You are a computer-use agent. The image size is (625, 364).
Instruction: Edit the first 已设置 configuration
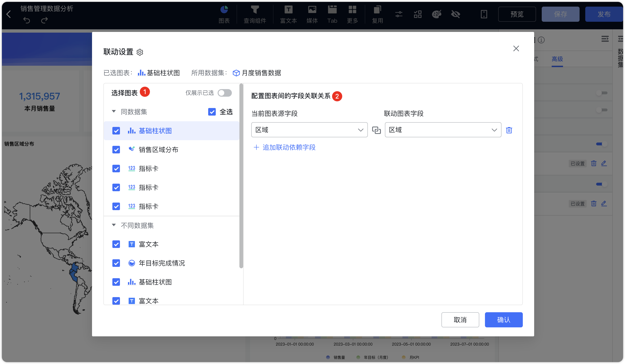[604, 163]
